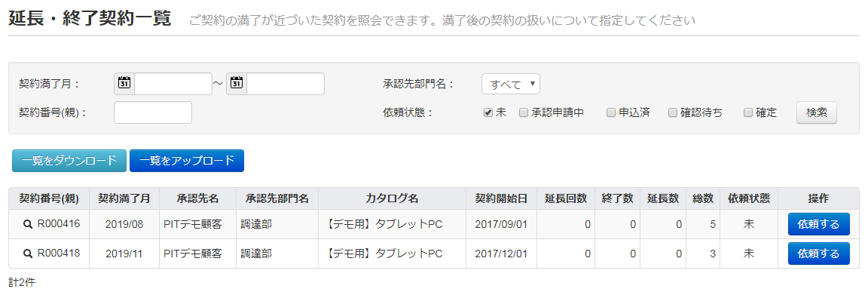Enable the 申込済 checkbox
Screen dimensions: 868x292
pyautogui.click(x=610, y=112)
